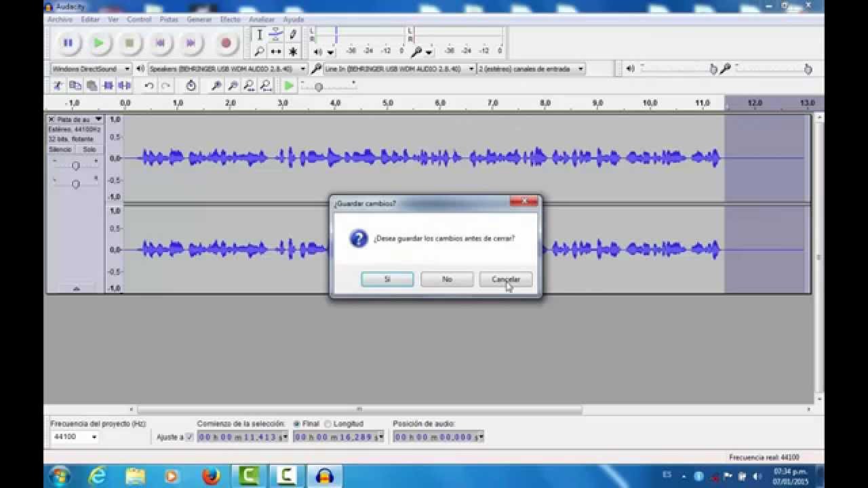Toggle Solo on the audio track
The image size is (868, 488).
(89, 149)
